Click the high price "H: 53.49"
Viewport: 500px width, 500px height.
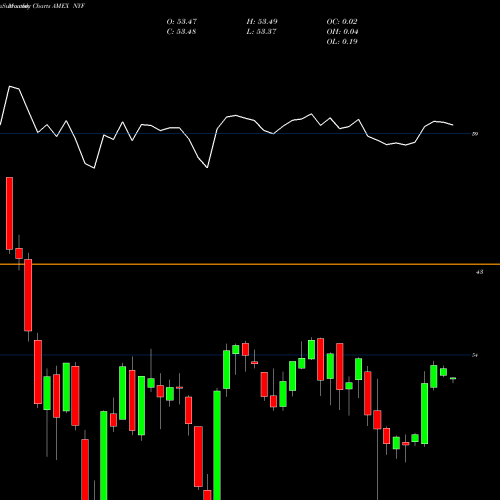point(262,22)
